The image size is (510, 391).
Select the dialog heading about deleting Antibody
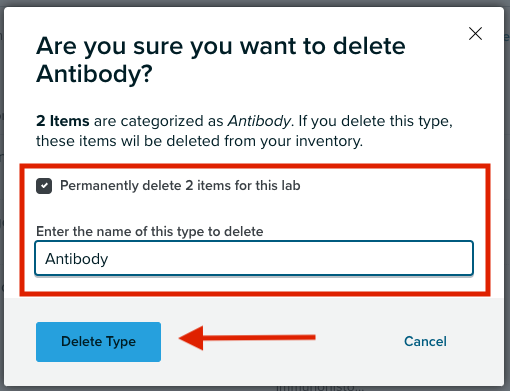(x=221, y=60)
